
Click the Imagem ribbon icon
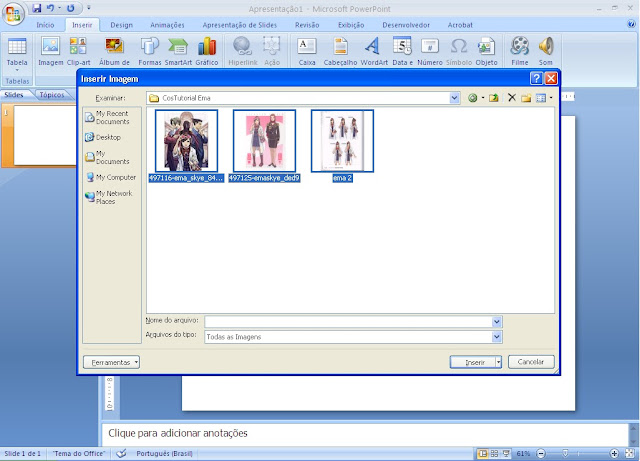(x=51, y=51)
